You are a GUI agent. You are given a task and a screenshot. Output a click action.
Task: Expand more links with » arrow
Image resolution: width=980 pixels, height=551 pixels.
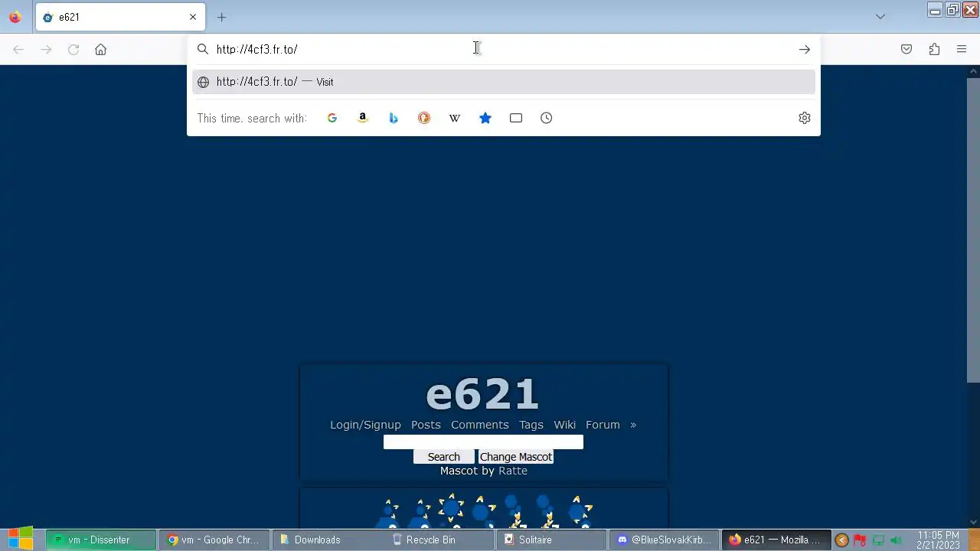tap(633, 425)
